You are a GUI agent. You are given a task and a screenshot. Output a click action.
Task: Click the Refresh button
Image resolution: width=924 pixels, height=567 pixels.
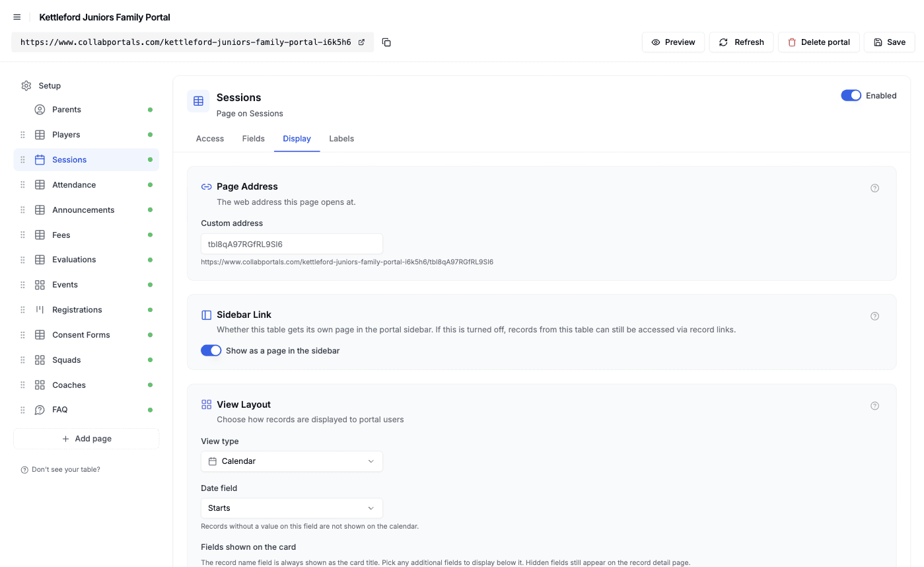[741, 42]
